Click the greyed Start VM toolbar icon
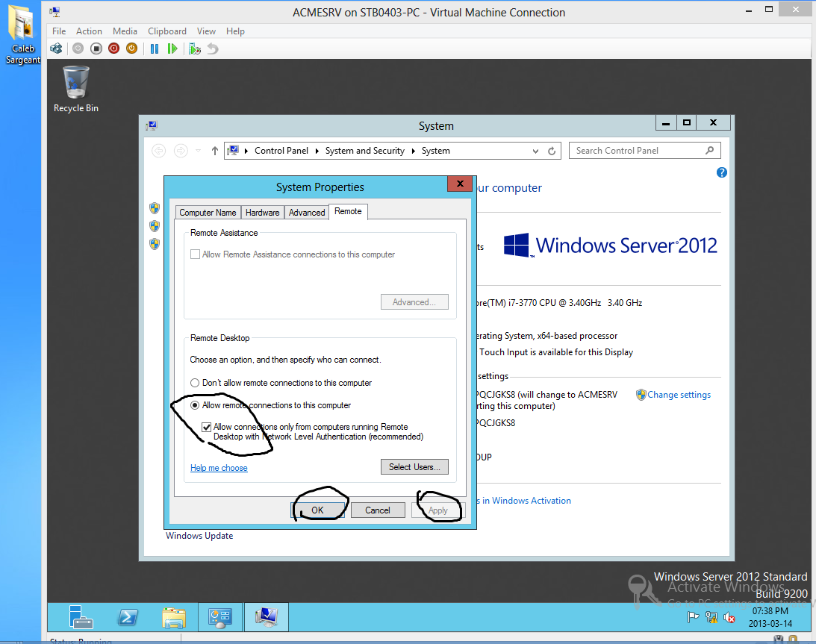This screenshot has width=816, height=644. [x=78, y=49]
